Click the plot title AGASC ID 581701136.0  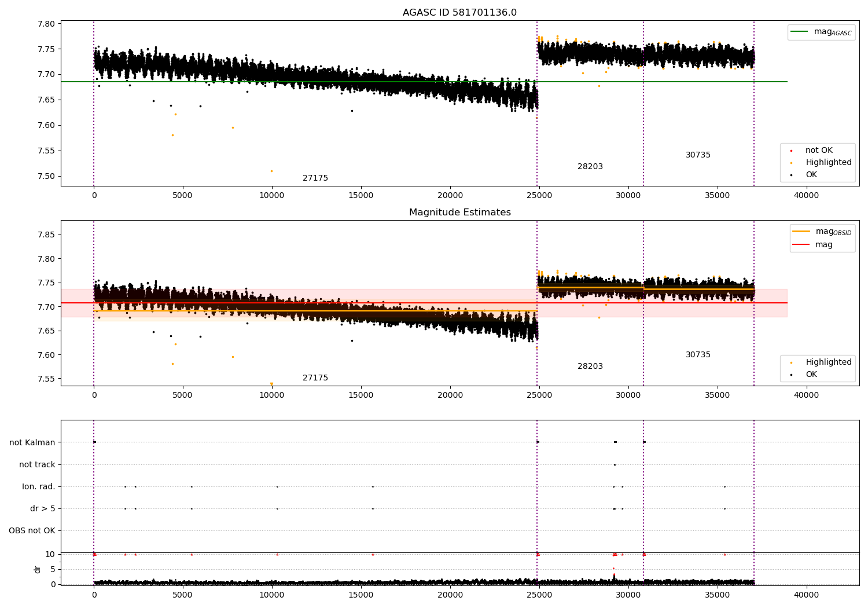tap(459, 13)
